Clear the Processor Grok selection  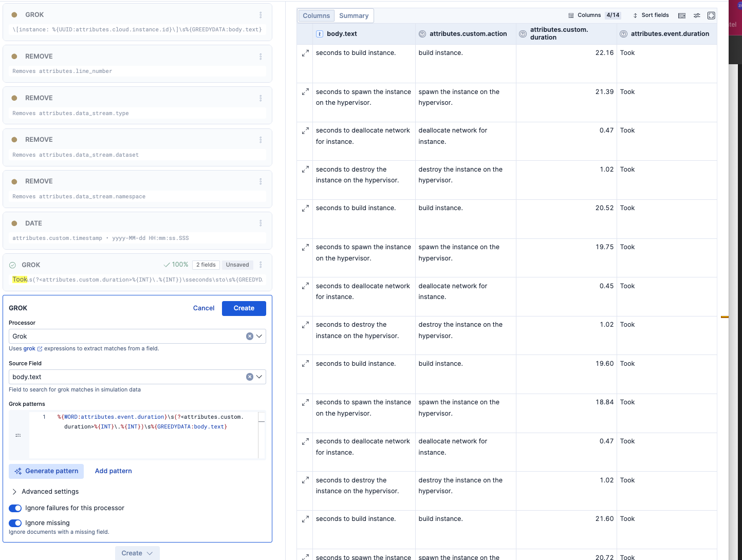tap(250, 336)
